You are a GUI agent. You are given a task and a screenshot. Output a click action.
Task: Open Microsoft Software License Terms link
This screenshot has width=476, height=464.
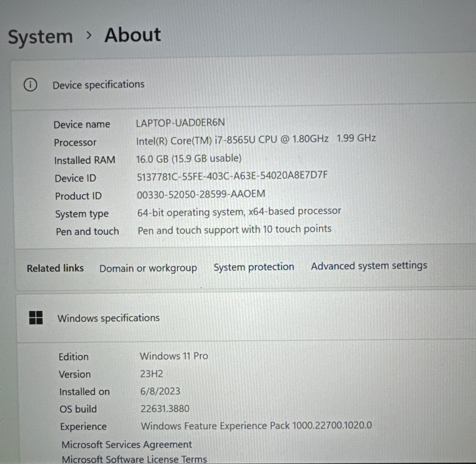tap(134, 459)
